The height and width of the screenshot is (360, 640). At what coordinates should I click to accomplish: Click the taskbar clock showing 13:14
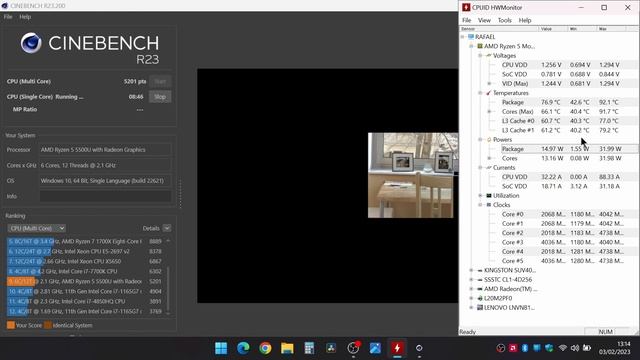tap(615, 348)
